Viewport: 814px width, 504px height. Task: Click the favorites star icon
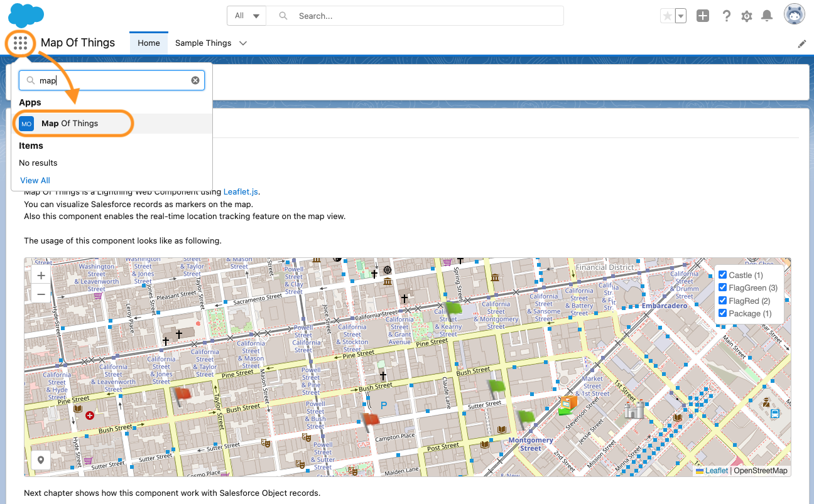pyautogui.click(x=668, y=16)
